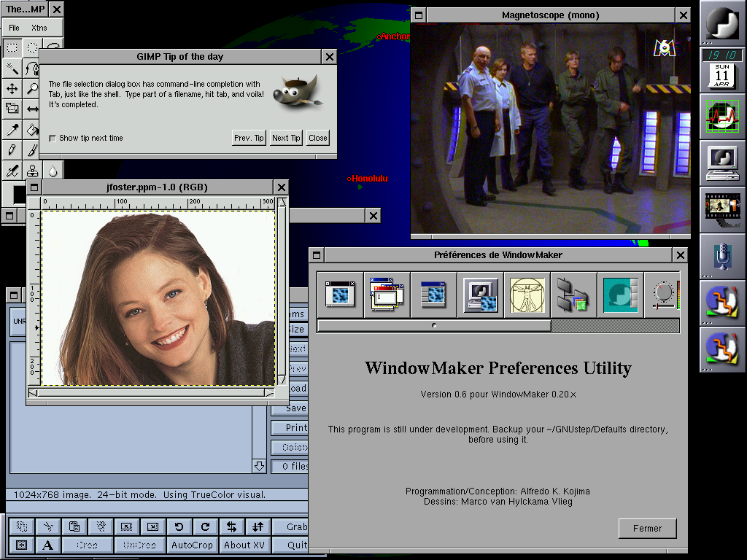
Task: Open the workspace dock preferences teal icon
Action: click(621, 295)
